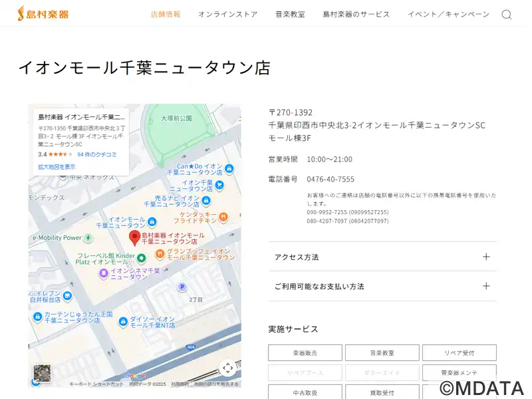Open 店舗情報 menu item
The image size is (532, 399).
point(166,14)
